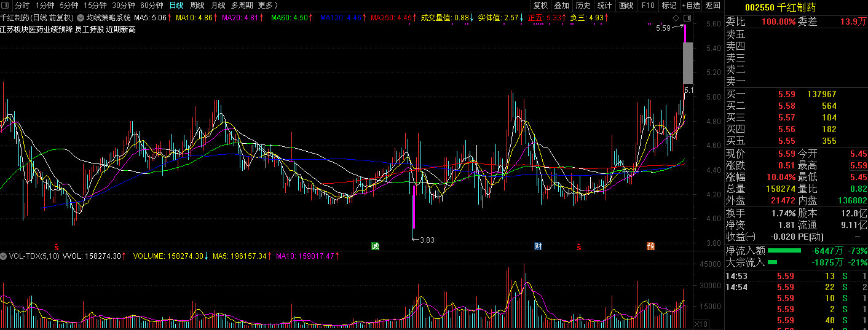The width and height of the screenshot is (868, 330).
Task: Activate the 画线 drawing tool button
Action: [626, 6]
